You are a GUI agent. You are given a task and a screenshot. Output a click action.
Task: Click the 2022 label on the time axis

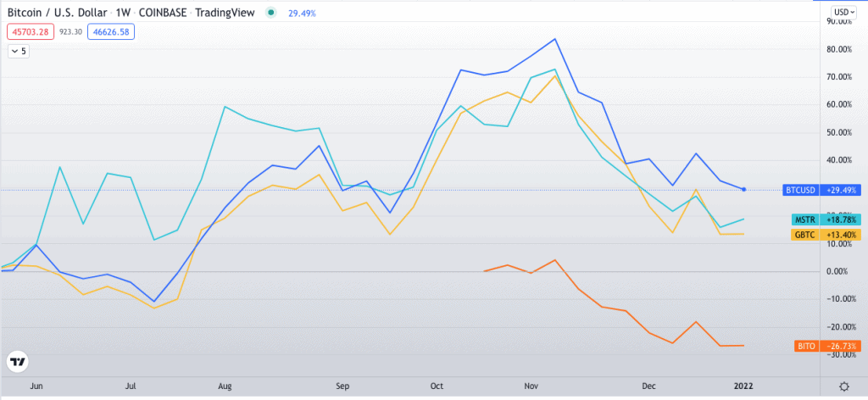(743, 386)
